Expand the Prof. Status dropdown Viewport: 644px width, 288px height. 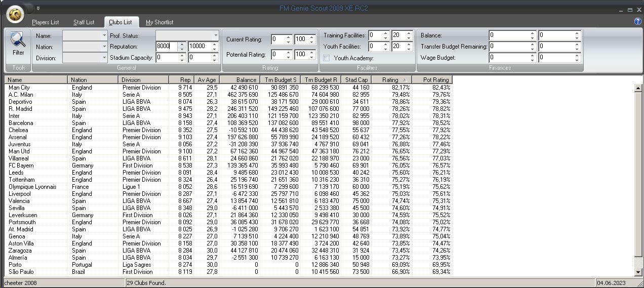point(216,36)
